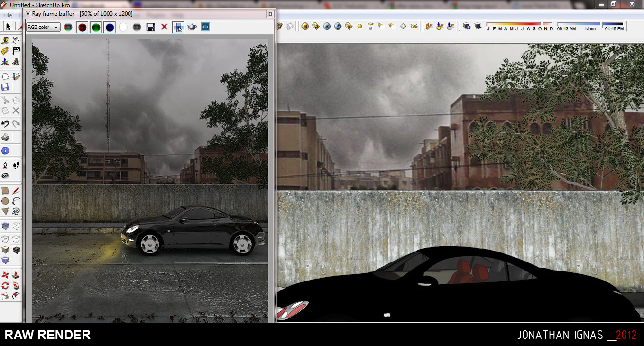Select the Rectangle drawing tool
Image resolution: width=644 pixels, height=346 pixels.
[5, 189]
